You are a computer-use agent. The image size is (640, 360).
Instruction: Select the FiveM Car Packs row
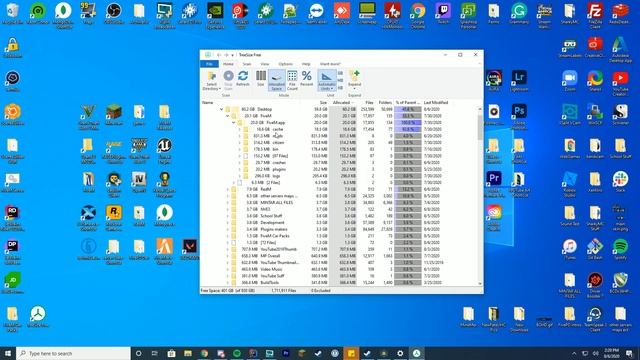point(339,236)
